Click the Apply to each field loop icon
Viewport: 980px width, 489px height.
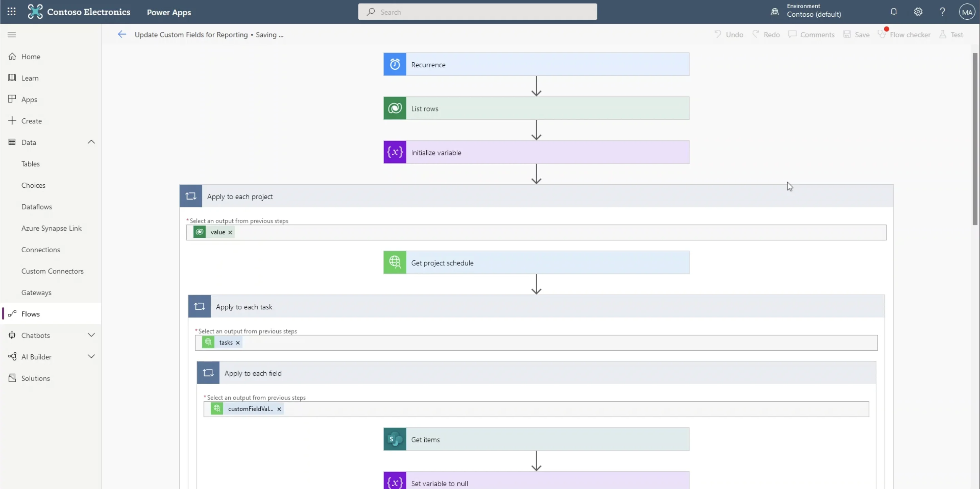208,373
